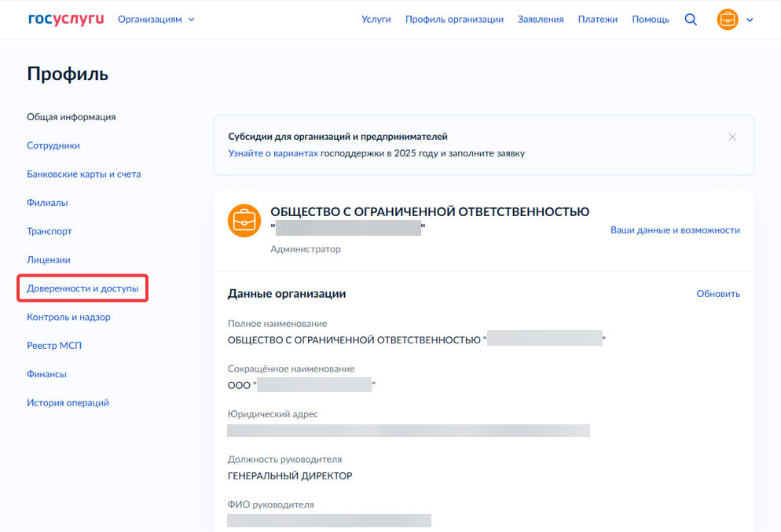Open search with the magnifier icon
The width and height of the screenshot is (781, 532).
[x=691, y=20]
